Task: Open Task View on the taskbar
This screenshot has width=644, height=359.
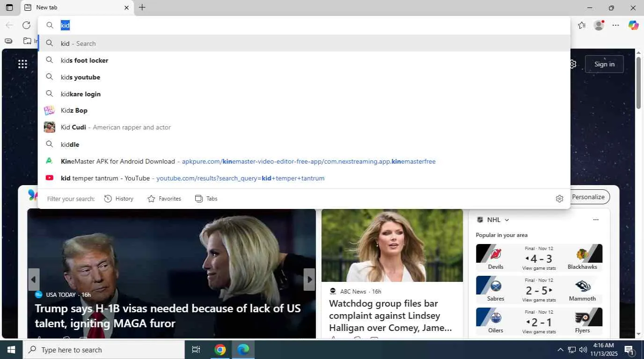Action: [x=196, y=350]
